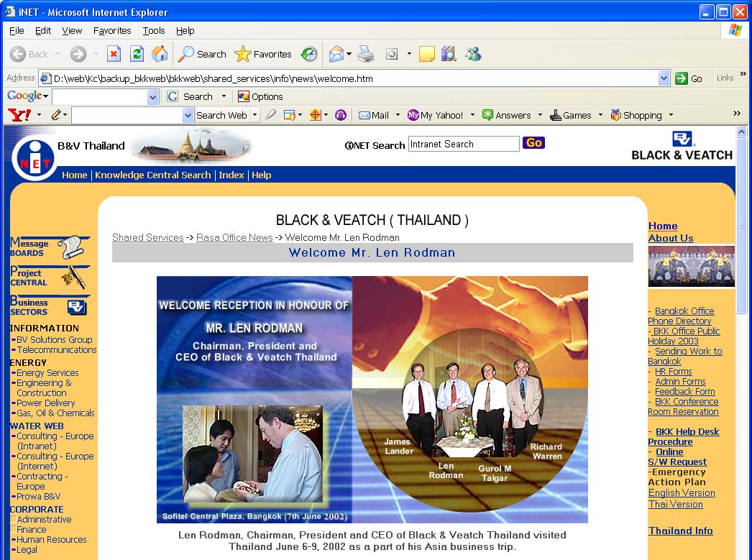The width and height of the screenshot is (752, 560).
Task: Click the yellow note toolbar icon
Action: pos(426,54)
